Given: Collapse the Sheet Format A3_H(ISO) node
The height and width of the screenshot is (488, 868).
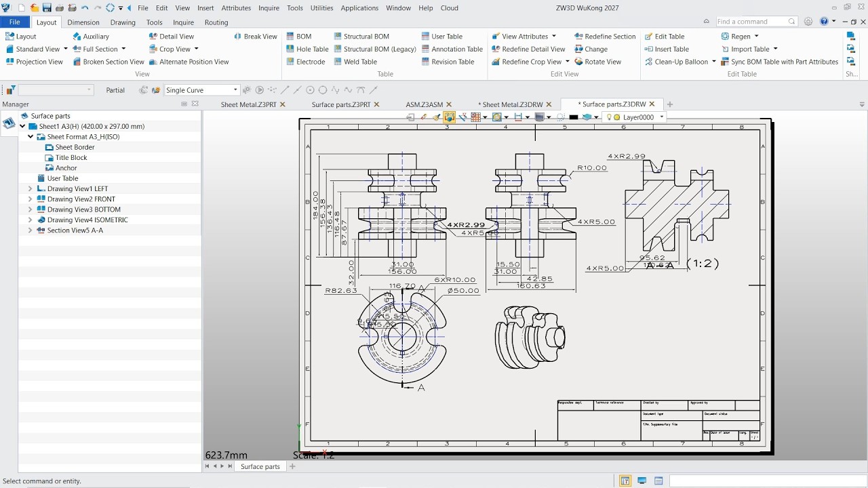Looking at the screenshot, I should coord(31,137).
